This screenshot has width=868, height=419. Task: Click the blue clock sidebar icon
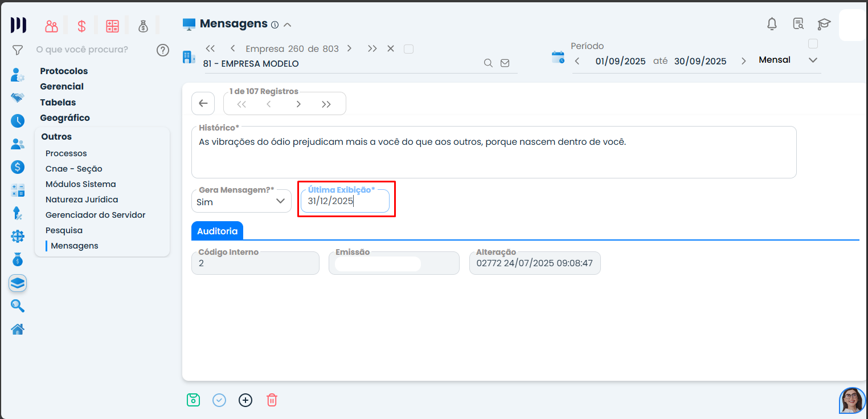(18, 121)
